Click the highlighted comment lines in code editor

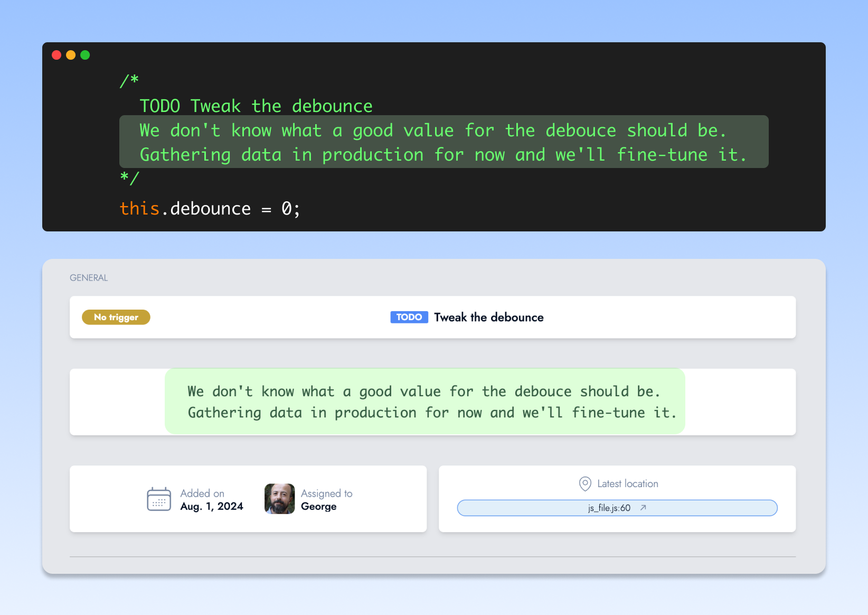tap(444, 142)
